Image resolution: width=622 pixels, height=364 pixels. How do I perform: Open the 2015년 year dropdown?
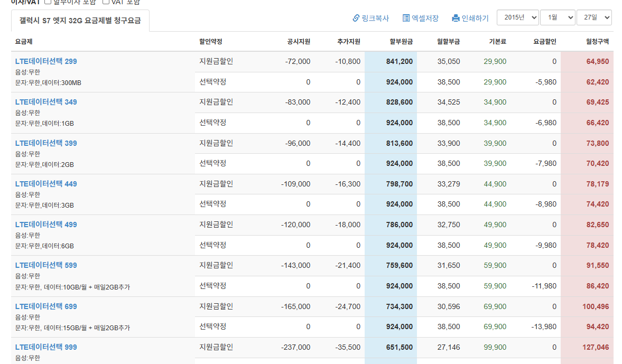[518, 17]
